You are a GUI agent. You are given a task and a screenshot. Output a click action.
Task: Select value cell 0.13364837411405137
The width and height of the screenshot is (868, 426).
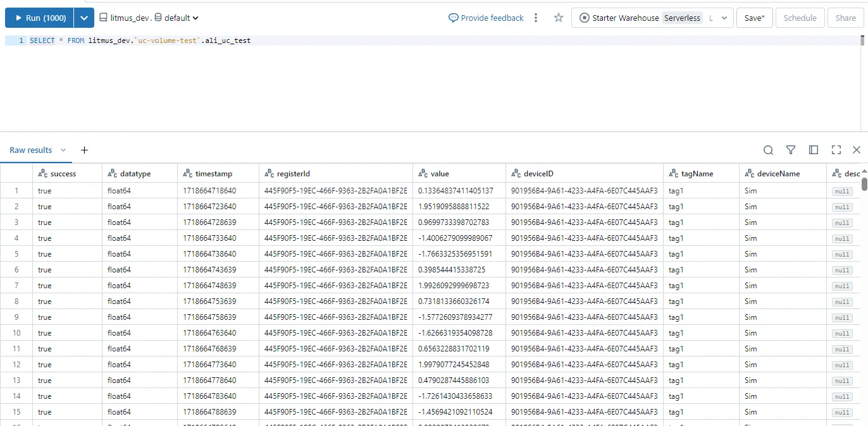(459, 190)
